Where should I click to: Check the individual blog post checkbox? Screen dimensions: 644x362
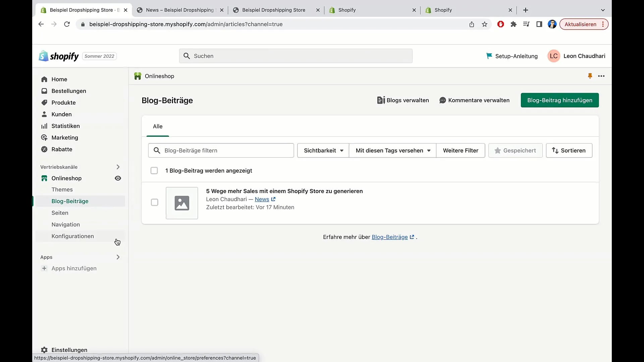click(154, 202)
